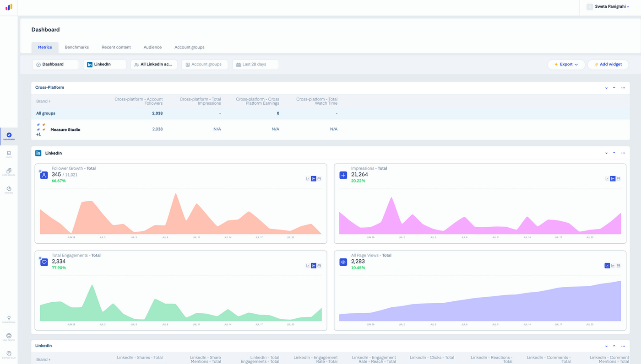Switch to the Benchmarks tab
Screen dimensions: 641x364
(77, 47)
